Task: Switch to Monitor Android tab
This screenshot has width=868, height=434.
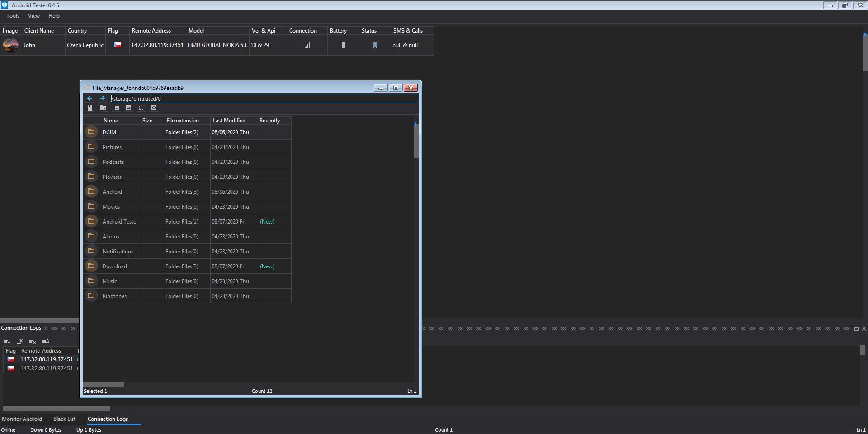Action: (x=22, y=419)
